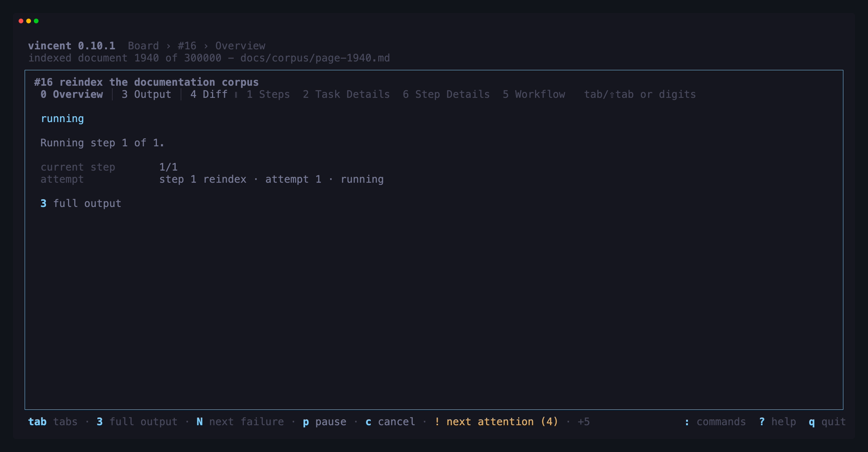The height and width of the screenshot is (452, 868).
Task: Open the 3 Output tab
Action: pyautogui.click(x=146, y=94)
